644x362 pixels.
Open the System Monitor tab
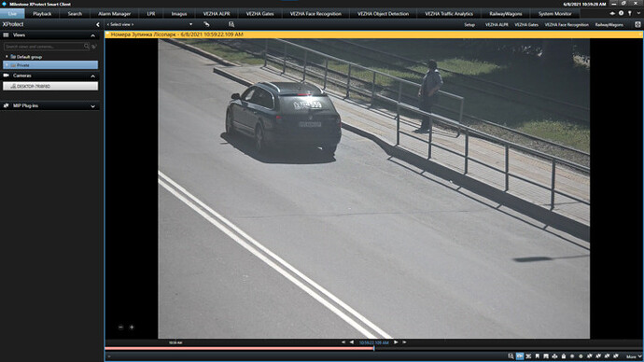[x=554, y=14]
